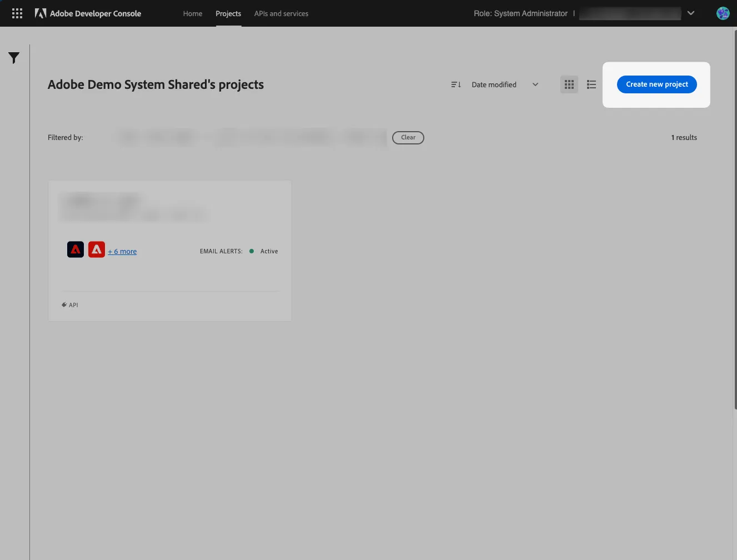737x560 pixels.
Task: Select the Projects tab
Action: point(228,13)
